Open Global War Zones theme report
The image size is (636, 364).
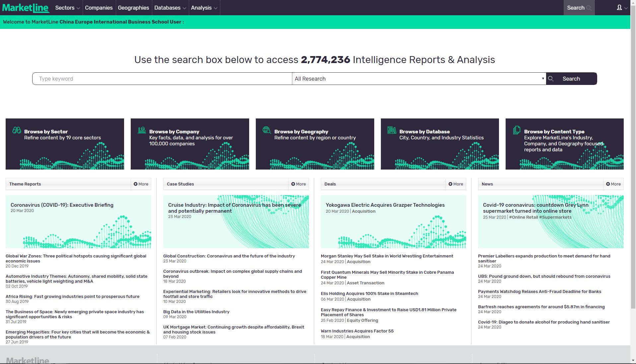(76, 258)
